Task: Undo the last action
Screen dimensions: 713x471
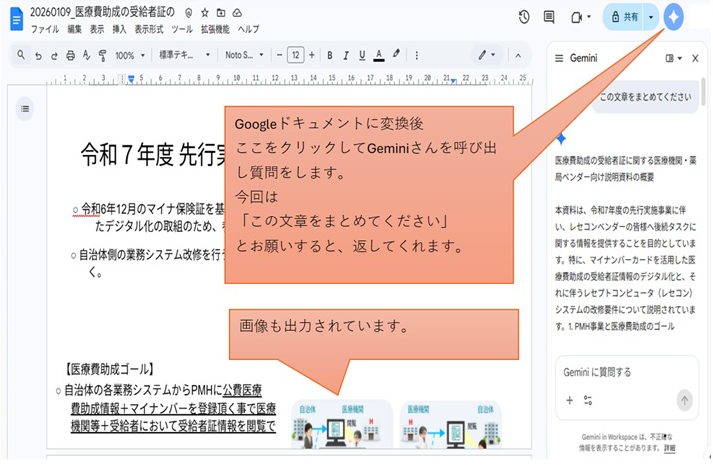Action: pyautogui.click(x=38, y=55)
